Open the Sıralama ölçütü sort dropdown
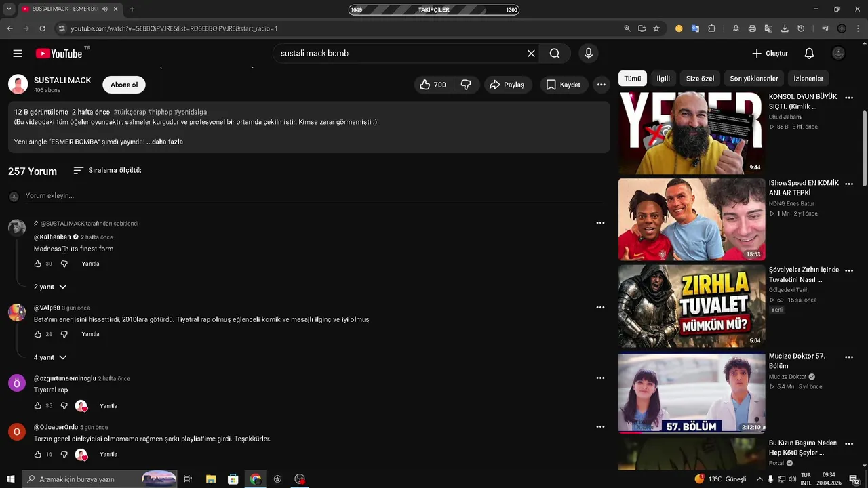The height and width of the screenshot is (488, 868). [x=107, y=171]
